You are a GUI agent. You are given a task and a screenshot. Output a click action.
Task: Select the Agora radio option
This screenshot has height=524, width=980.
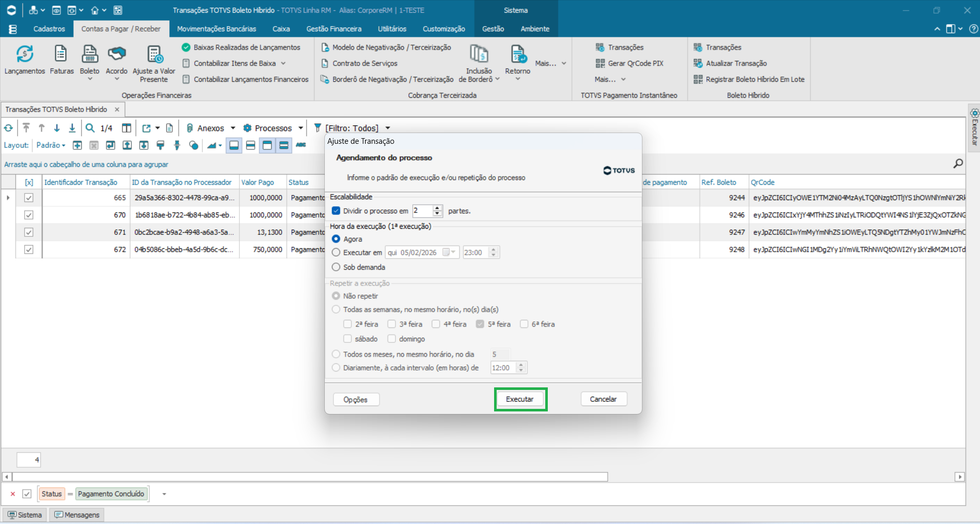[336, 239]
